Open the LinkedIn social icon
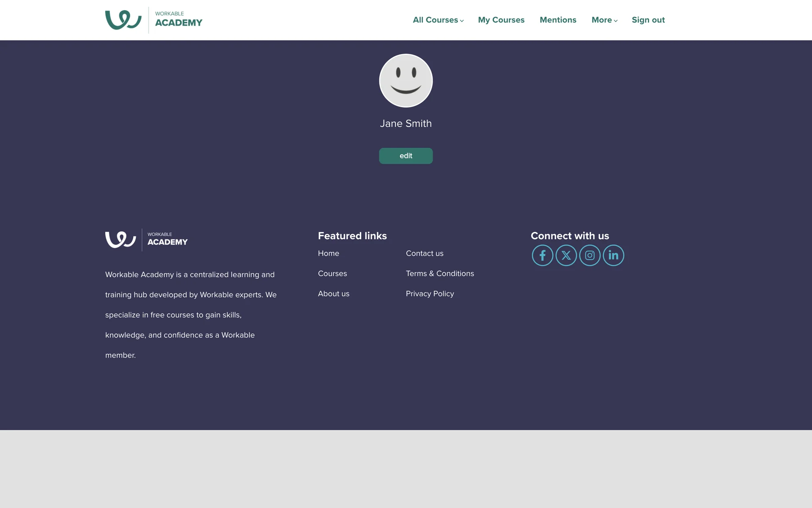Screen dimensions: 812x508 (x=613, y=255)
